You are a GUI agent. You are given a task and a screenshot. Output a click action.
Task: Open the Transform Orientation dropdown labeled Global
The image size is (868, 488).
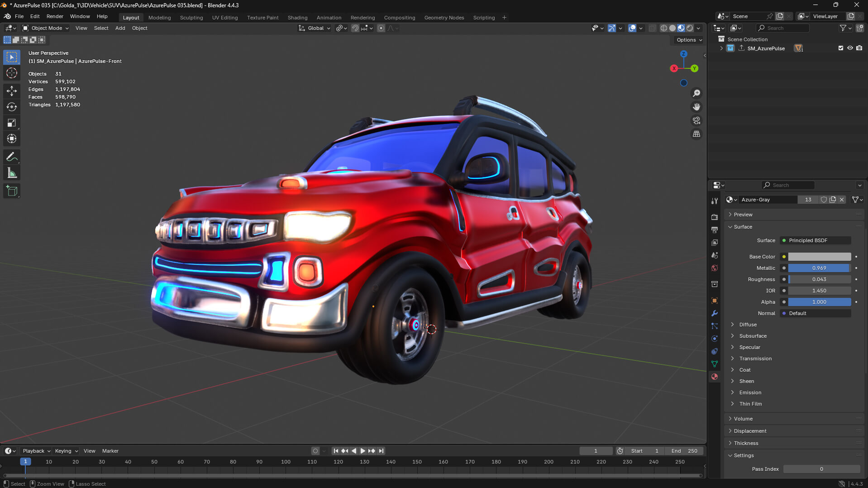pos(314,28)
